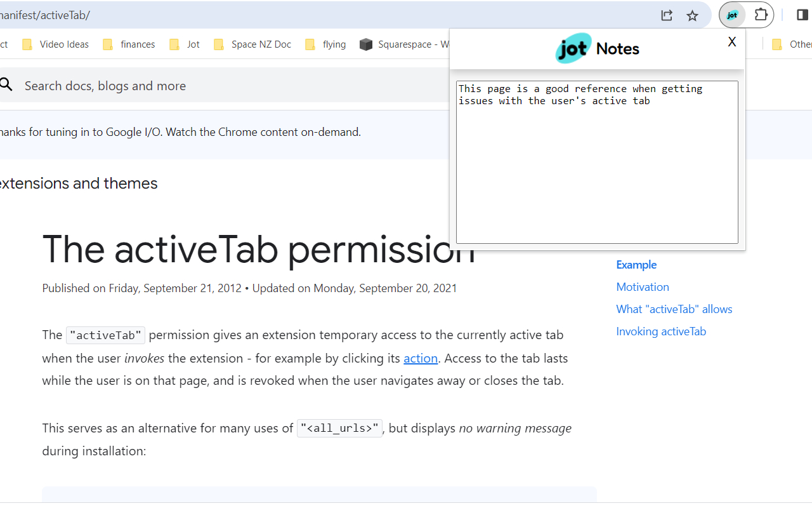Click the Video Ideas folder icon
Image resolution: width=812 pixels, height=508 pixels.
[27, 44]
